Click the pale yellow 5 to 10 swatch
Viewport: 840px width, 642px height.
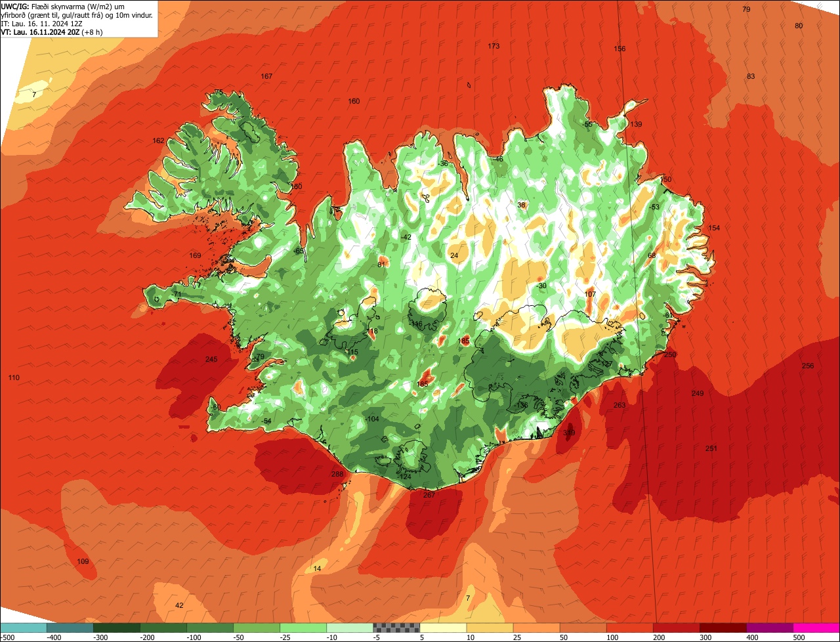443,628
